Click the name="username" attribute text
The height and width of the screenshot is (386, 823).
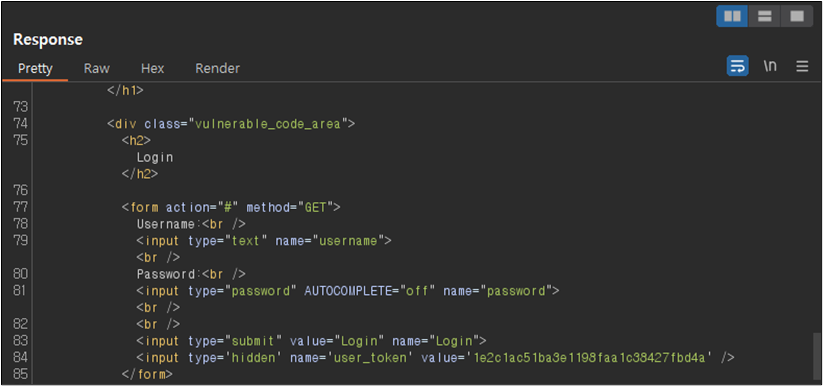point(330,241)
